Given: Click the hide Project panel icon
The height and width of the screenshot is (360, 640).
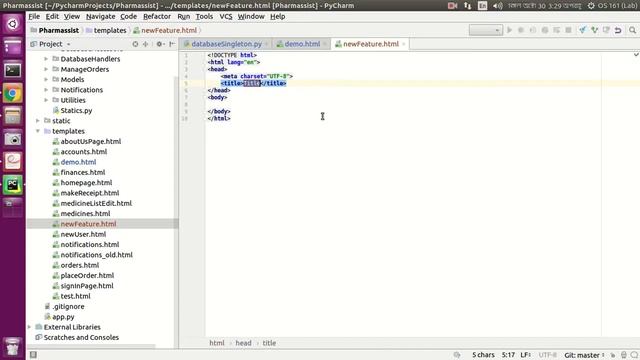Looking at the screenshot, I should pos(172,44).
